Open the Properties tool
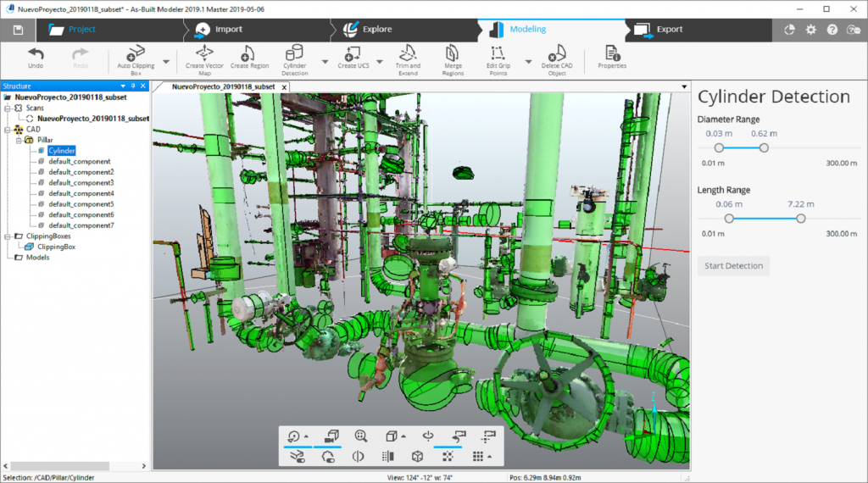 [x=612, y=58]
